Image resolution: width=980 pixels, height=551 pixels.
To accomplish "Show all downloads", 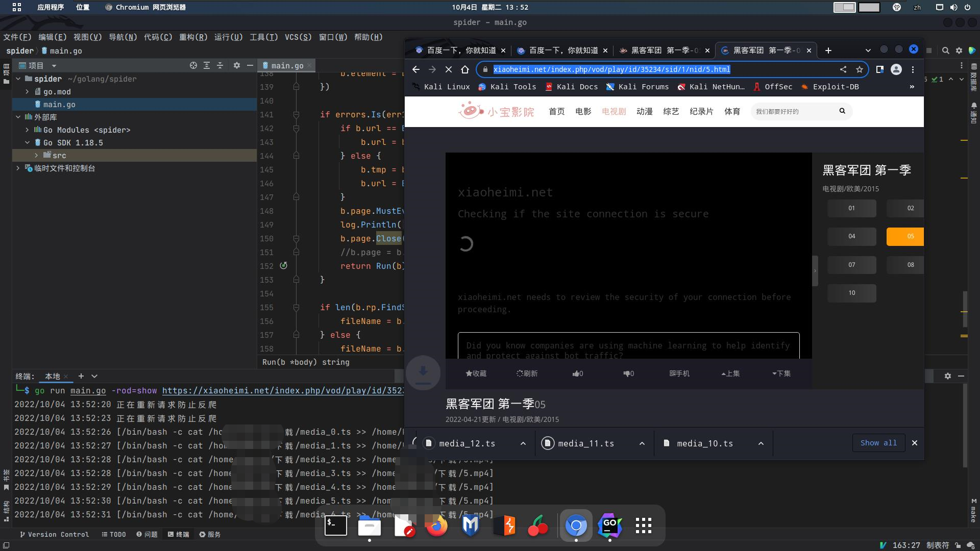I will pyautogui.click(x=878, y=443).
